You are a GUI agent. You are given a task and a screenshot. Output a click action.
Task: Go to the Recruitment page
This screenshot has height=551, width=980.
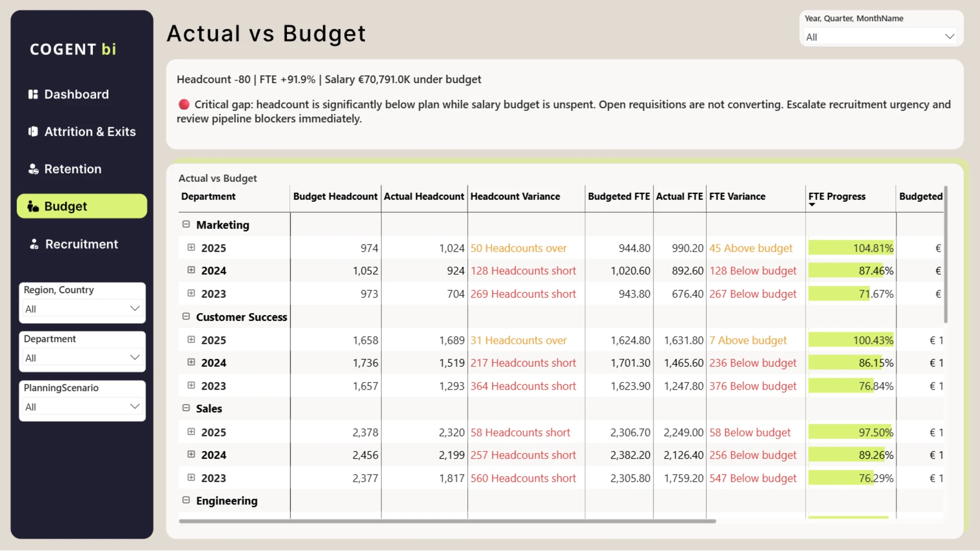tap(82, 244)
